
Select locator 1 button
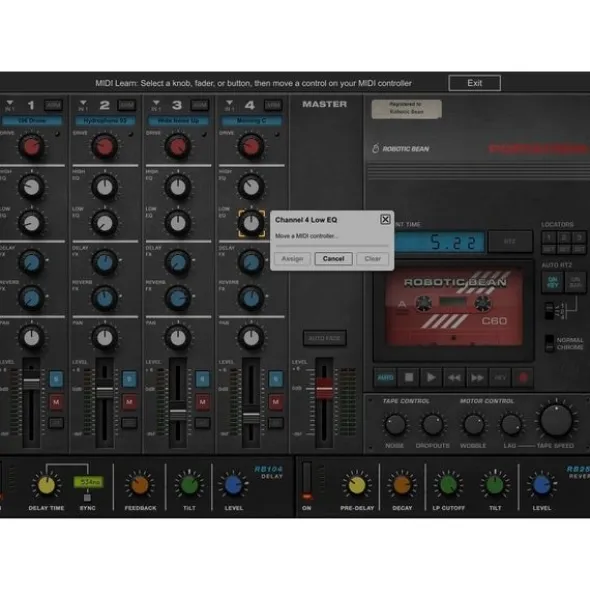[x=549, y=237]
